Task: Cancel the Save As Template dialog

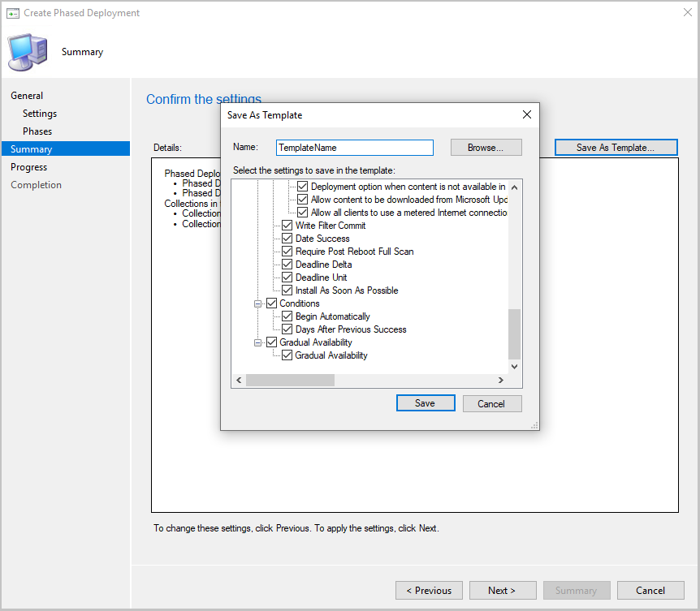Action: (x=492, y=403)
